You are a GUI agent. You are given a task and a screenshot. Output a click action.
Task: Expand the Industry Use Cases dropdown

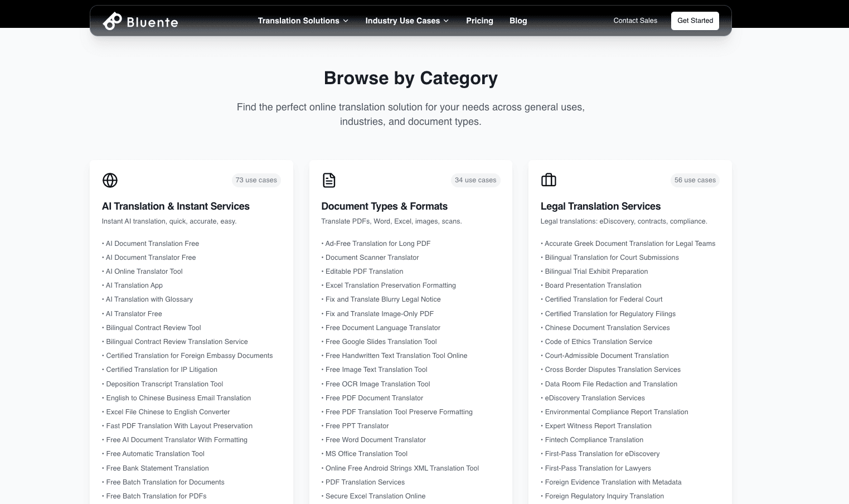(x=407, y=21)
